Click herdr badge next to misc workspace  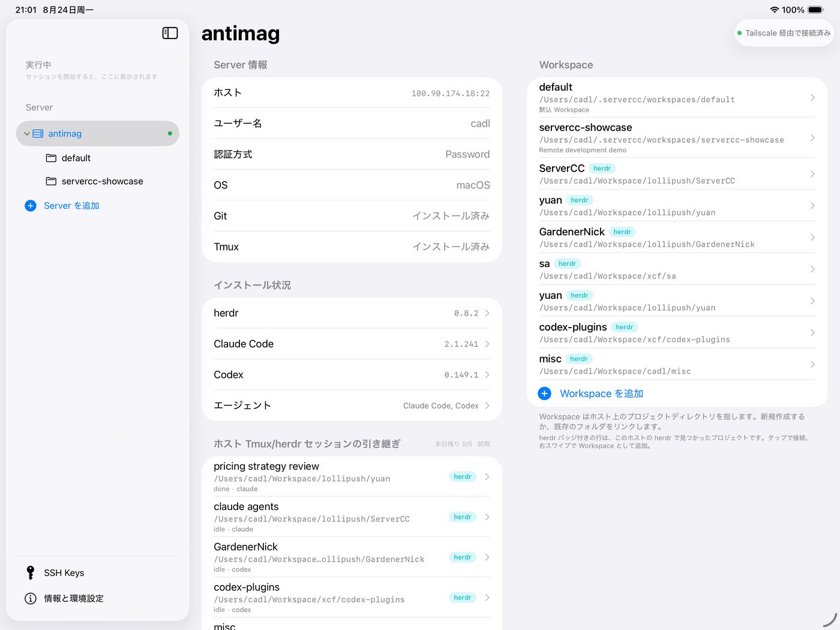[x=578, y=359]
